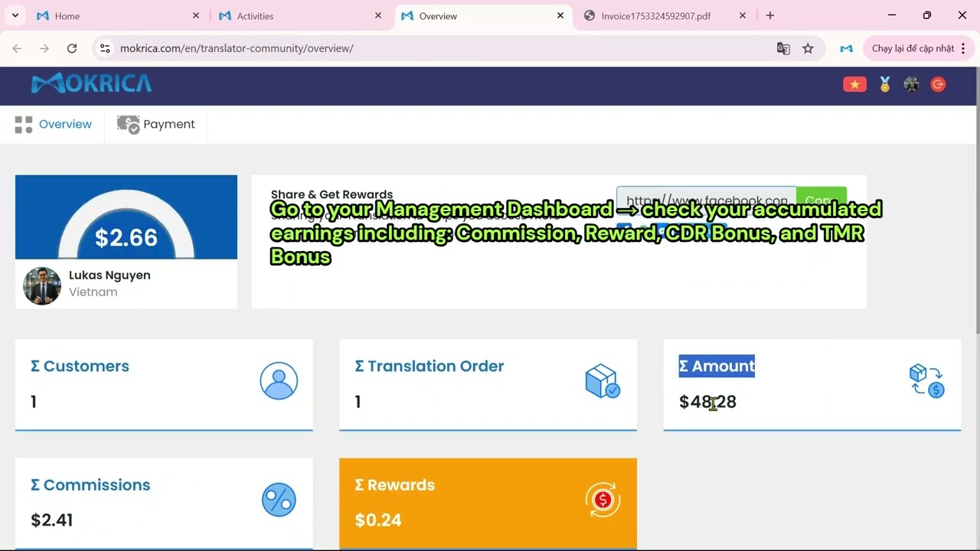Click the Amount exchange icon

point(926,381)
